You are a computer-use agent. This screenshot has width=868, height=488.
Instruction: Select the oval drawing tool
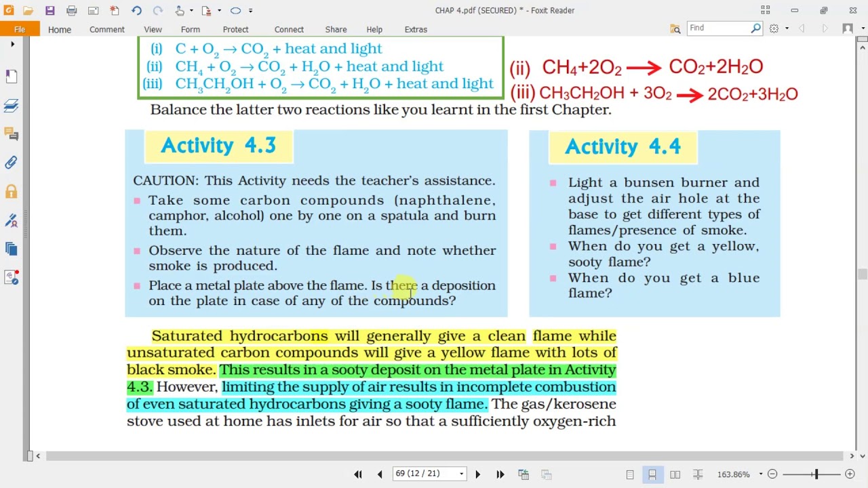[235, 10]
